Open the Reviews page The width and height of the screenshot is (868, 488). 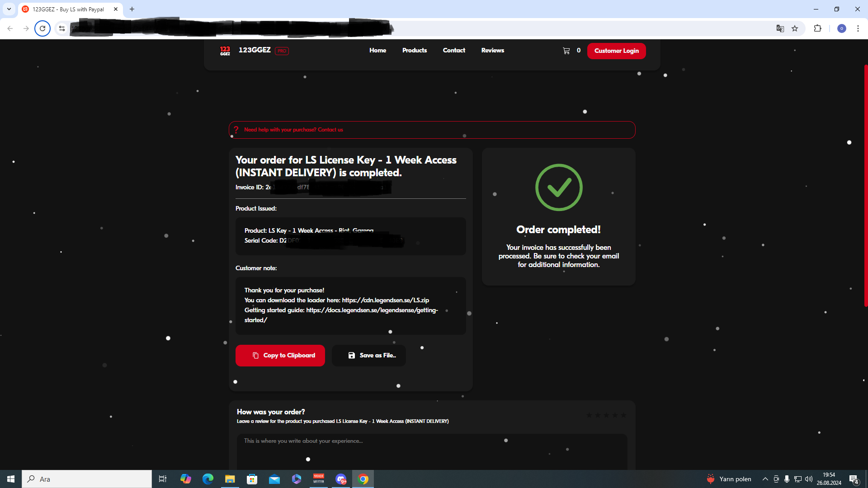[x=492, y=51]
